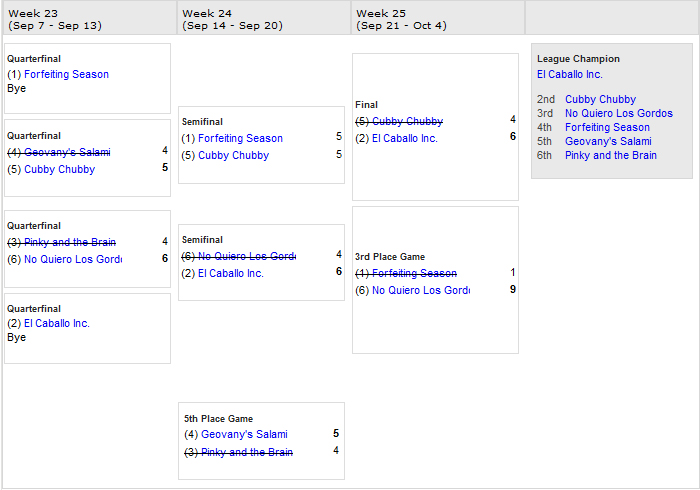Open League Champion El Caballo Inc. link
The width and height of the screenshot is (700, 490).
coord(570,75)
